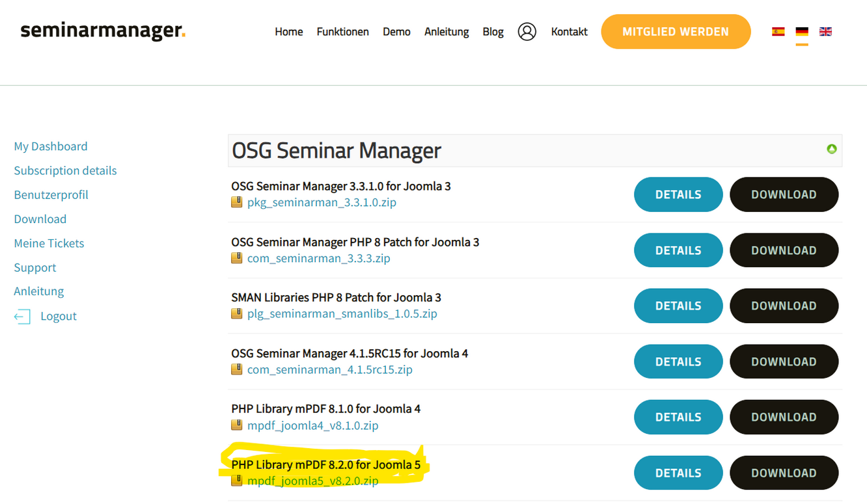
Task: Switch language with the Spanish flag
Action: pos(778,32)
